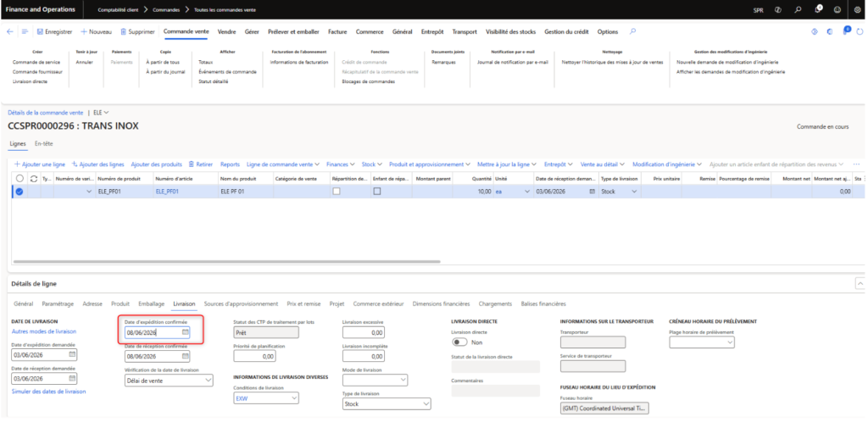This screenshot has height=428, width=868.
Task: Go back with the left arrow icon
Action: pos(9,31)
